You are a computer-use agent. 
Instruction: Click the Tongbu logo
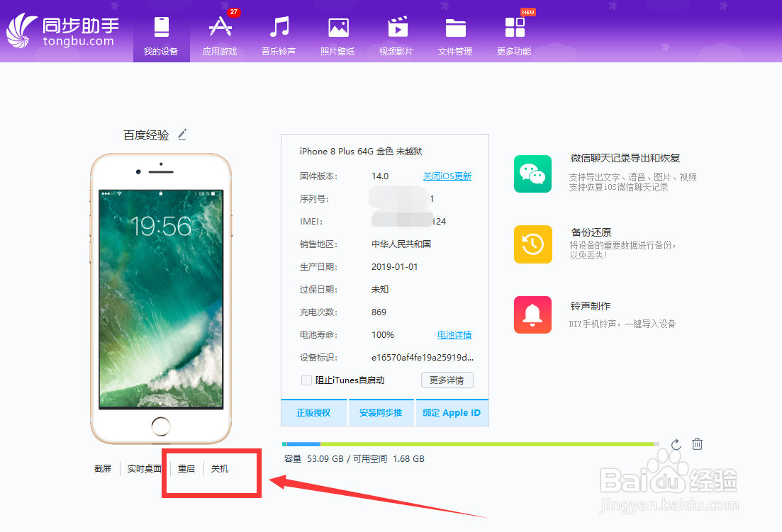pyautogui.click(x=63, y=31)
